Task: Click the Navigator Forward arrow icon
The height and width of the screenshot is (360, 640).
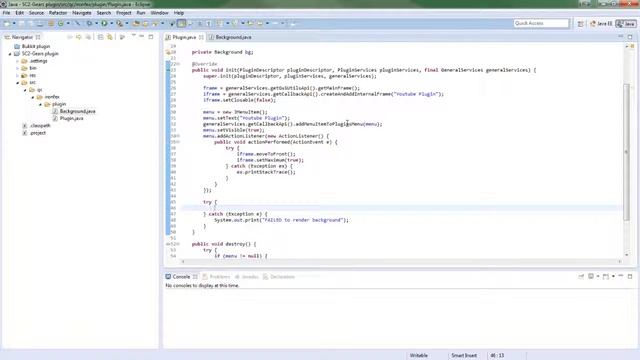Action: coord(78,37)
